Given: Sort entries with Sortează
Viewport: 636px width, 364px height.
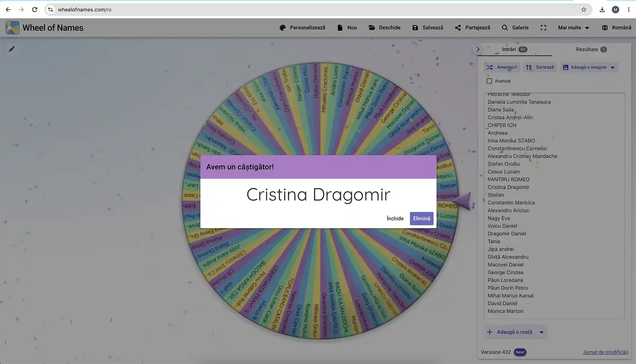Looking at the screenshot, I should (540, 67).
